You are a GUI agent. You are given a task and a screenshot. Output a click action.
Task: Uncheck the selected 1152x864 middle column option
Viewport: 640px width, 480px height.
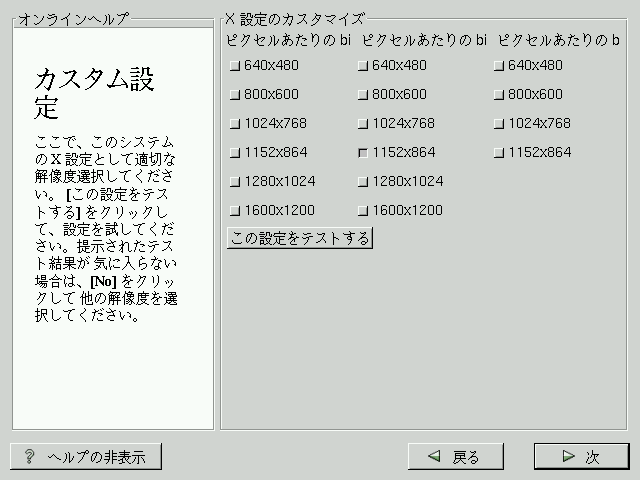(x=363, y=153)
